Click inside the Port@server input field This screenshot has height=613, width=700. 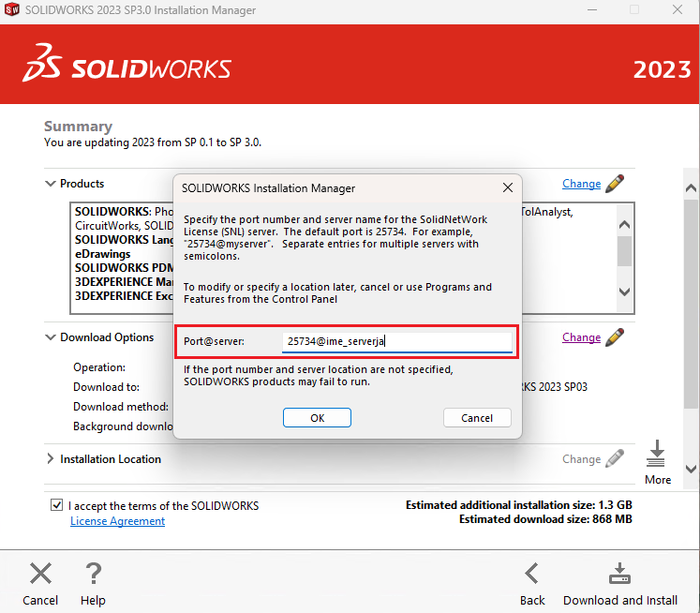(397, 341)
